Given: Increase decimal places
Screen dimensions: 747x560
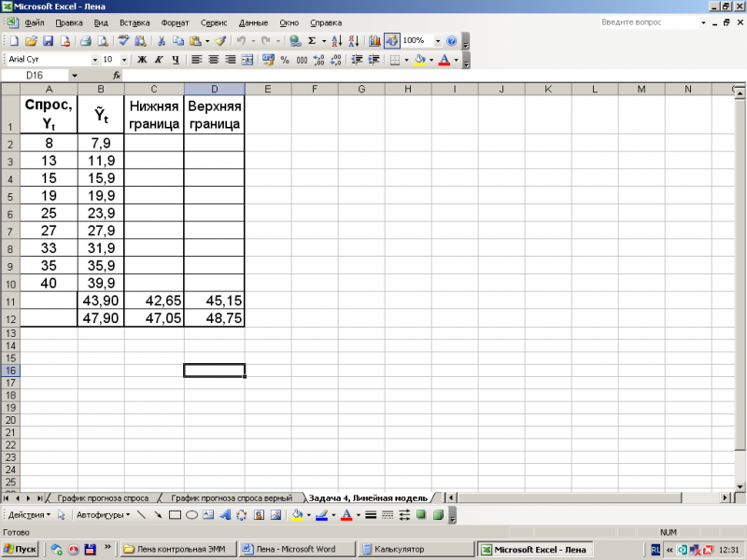Looking at the screenshot, I should pos(318,60).
